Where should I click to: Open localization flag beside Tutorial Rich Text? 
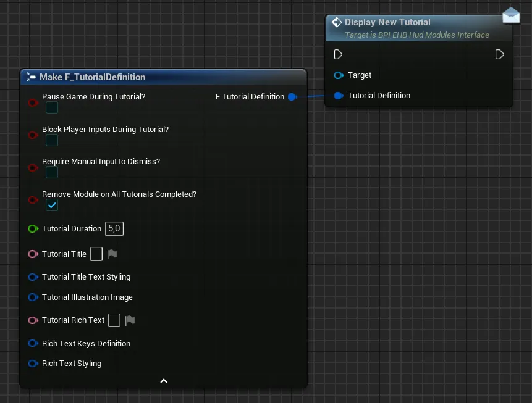[130, 320]
